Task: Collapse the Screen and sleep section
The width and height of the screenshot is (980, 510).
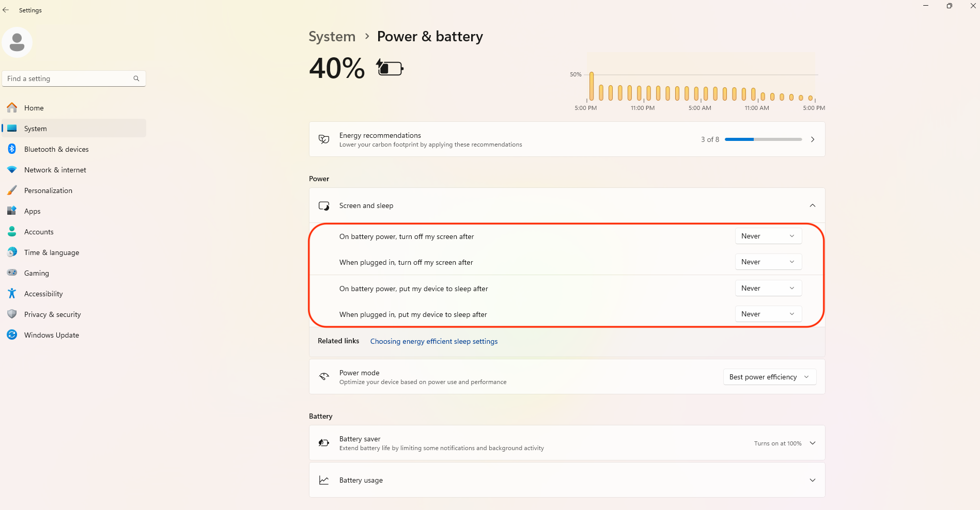Action: (x=813, y=205)
